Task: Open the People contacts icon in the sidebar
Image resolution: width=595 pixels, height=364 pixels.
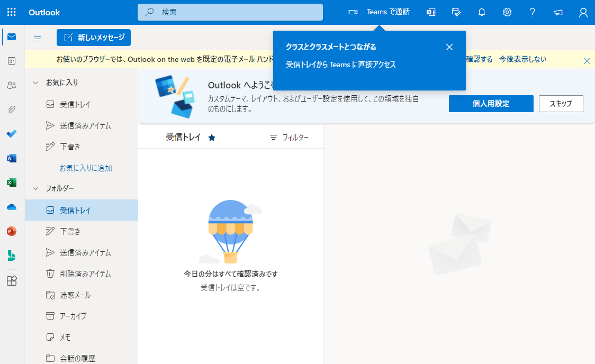Action: click(x=12, y=85)
